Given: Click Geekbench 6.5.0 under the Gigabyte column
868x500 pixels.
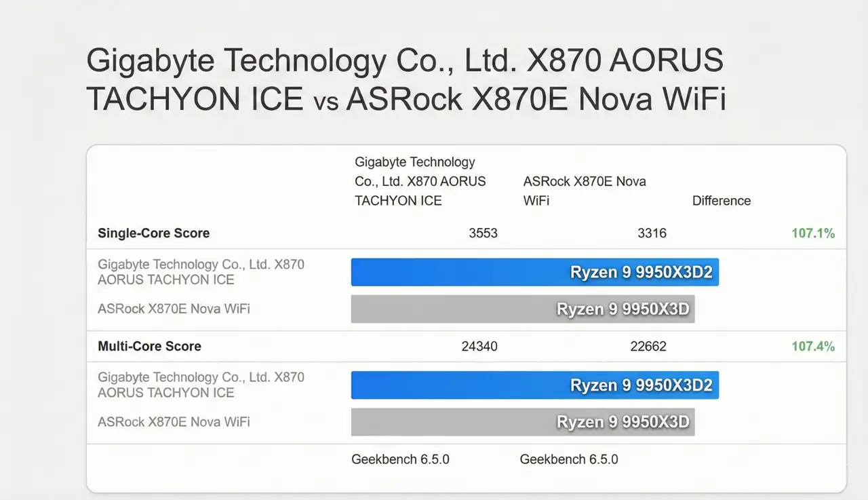Looking at the screenshot, I should pyautogui.click(x=400, y=459).
